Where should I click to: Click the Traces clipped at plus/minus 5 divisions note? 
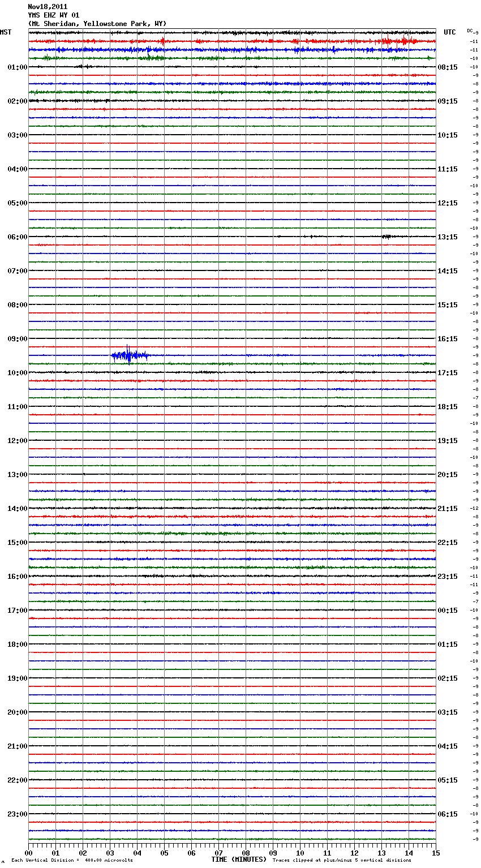click(x=342, y=861)
